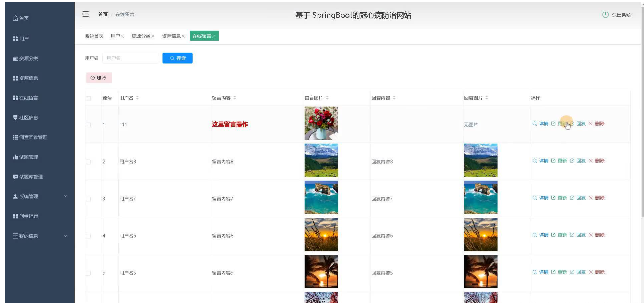Open 资源分类 resource category in sidebar
This screenshot has width=644, height=303.
[25, 58]
